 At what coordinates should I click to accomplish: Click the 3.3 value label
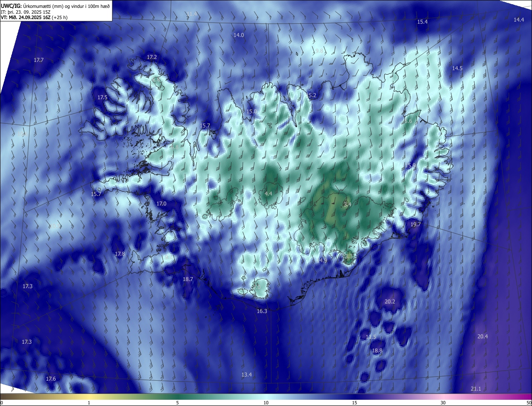[348, 257]
